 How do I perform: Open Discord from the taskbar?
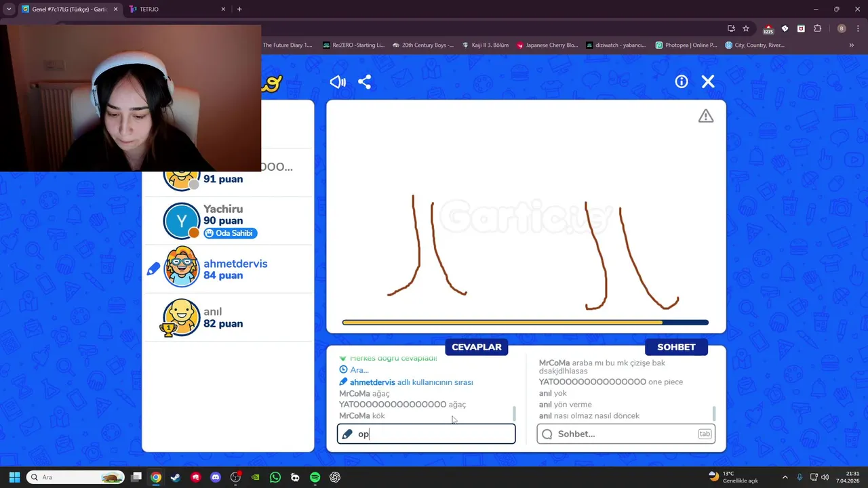click(x=216, y=477)
